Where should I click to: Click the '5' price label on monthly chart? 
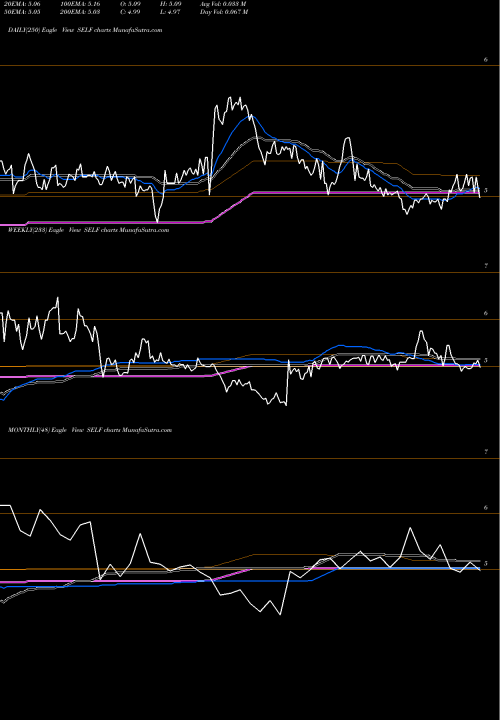(486, 563)
